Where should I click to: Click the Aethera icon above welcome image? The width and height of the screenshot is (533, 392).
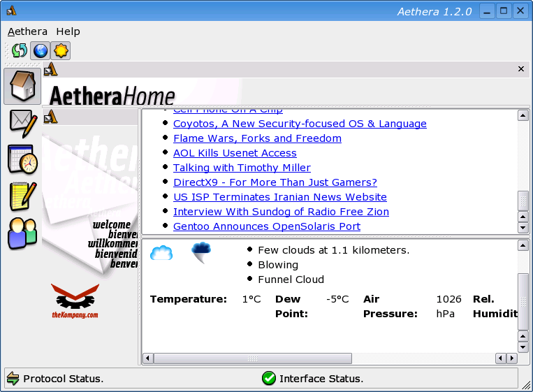[51, 116]
